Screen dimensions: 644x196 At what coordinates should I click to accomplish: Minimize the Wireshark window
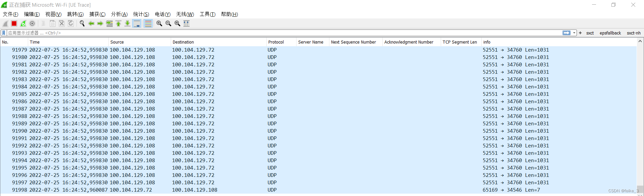[x=594, y=5]
